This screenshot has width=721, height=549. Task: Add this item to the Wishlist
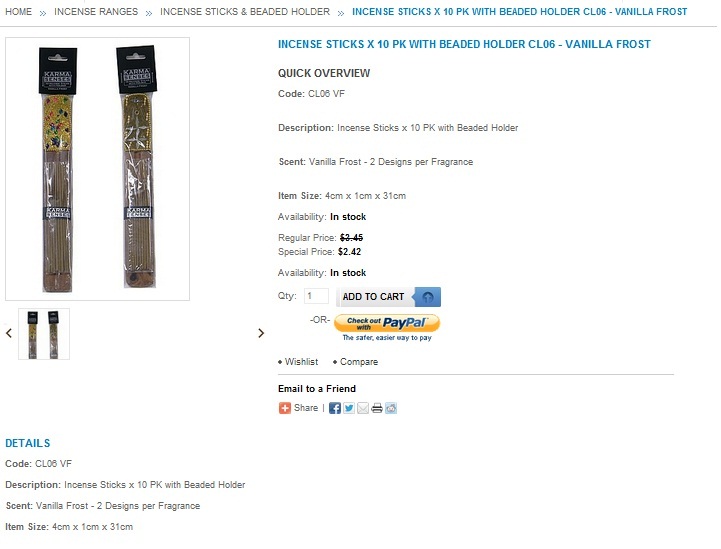pos(301,362)
